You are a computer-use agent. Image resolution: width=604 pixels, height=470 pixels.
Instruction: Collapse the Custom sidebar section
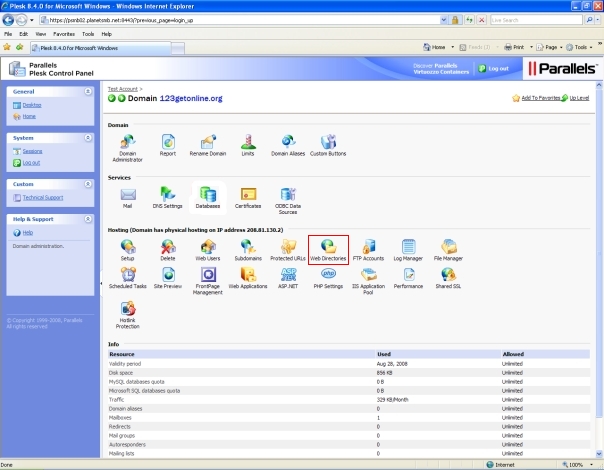[88, 184]
